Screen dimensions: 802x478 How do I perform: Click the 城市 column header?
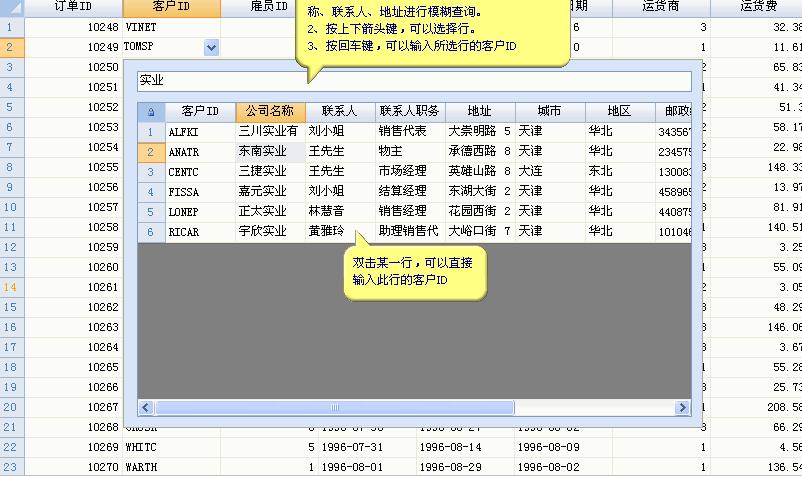click(550, 112)
